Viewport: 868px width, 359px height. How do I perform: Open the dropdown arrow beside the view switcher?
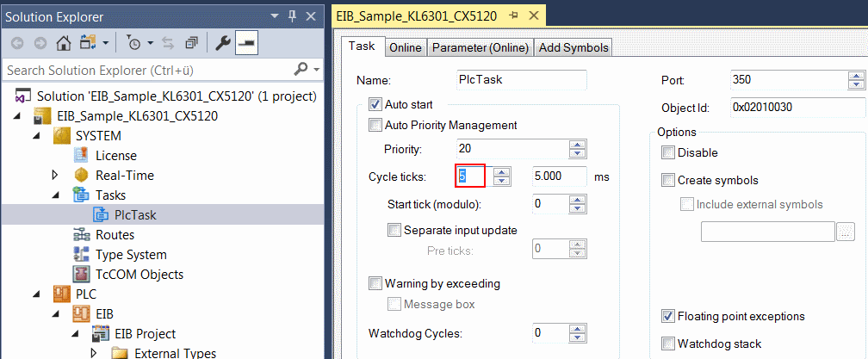click(105, 44)
